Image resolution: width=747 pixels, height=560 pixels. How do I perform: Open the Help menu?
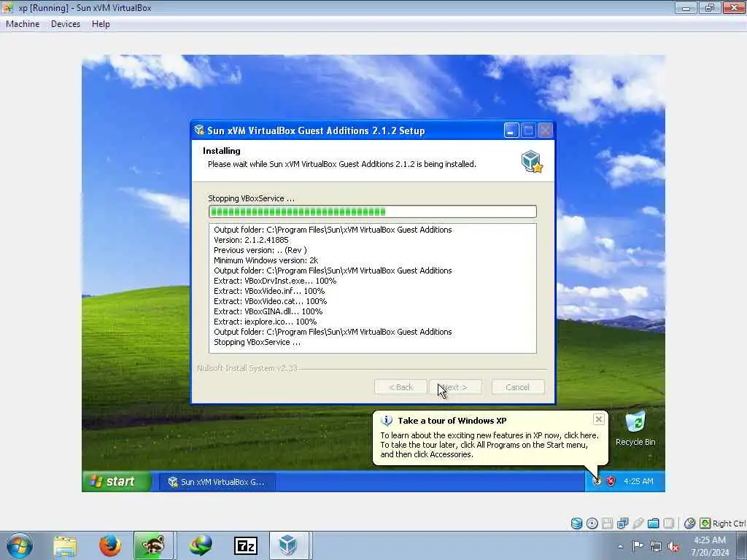pos(101,24)
